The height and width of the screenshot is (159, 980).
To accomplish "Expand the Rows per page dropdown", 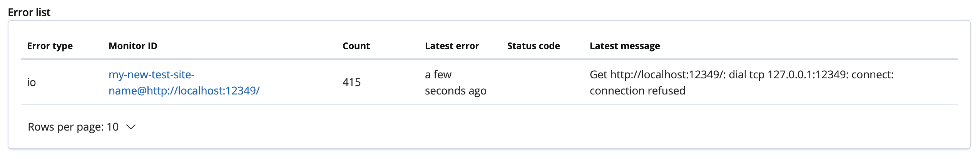I will (82, 127).
